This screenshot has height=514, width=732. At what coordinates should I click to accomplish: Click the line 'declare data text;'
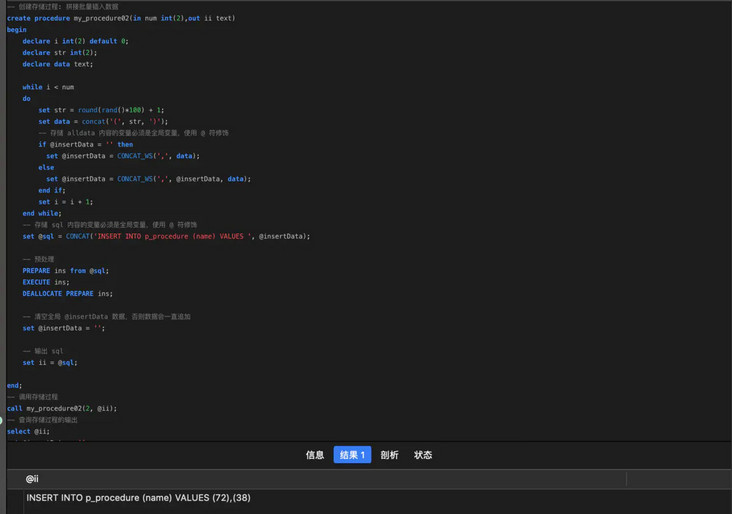click(x=57, y=64)
